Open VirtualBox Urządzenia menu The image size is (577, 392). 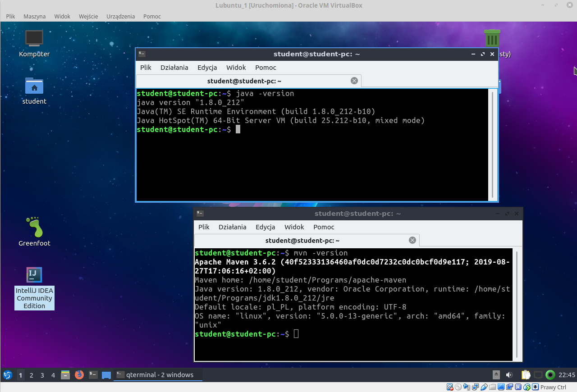coord(121,16)
